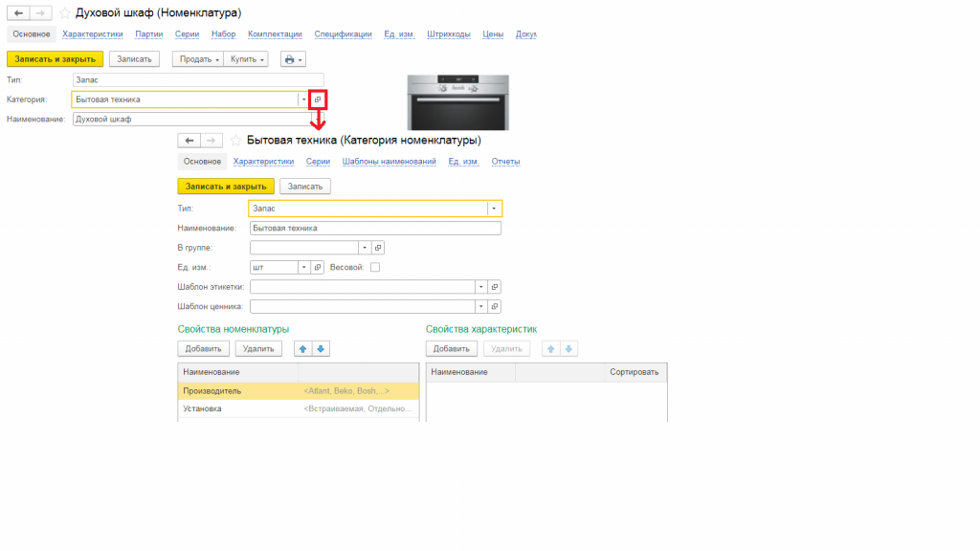Select the Производитель property row
This screenshot has height=551, width=980.
[299, 391]
